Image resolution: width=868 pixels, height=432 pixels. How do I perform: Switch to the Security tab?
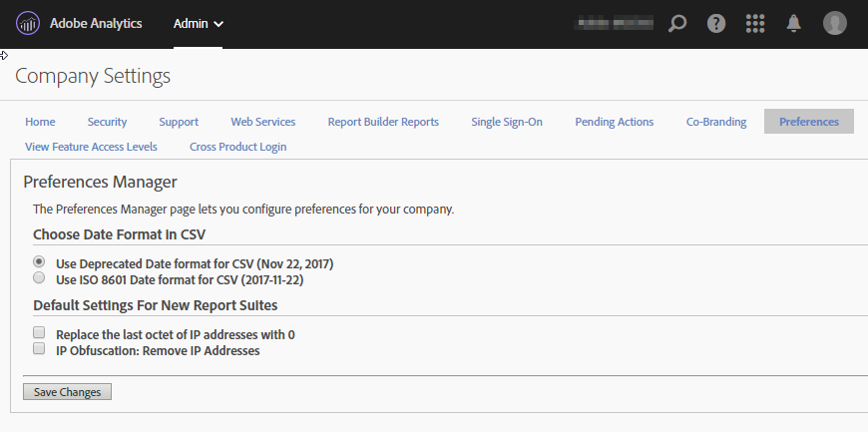[x=107, y=122]
